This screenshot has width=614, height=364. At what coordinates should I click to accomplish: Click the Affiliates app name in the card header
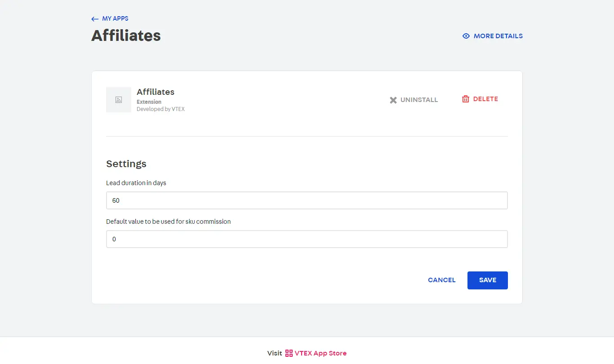[156, 92]
